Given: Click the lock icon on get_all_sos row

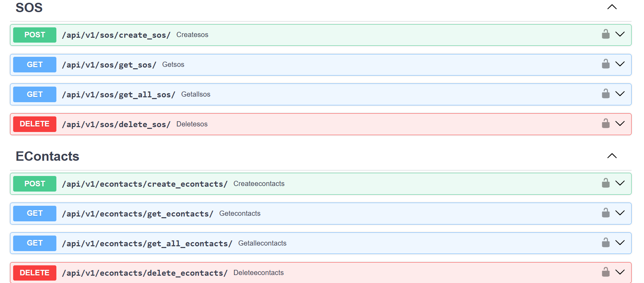Looking at the screenshot, I should tap(606, 94).
